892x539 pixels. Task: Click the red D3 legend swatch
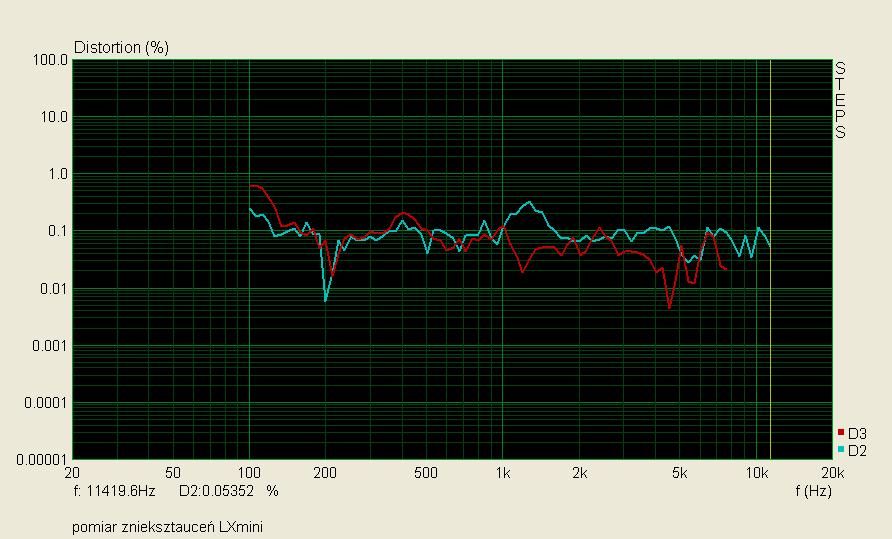pos(841,433)
